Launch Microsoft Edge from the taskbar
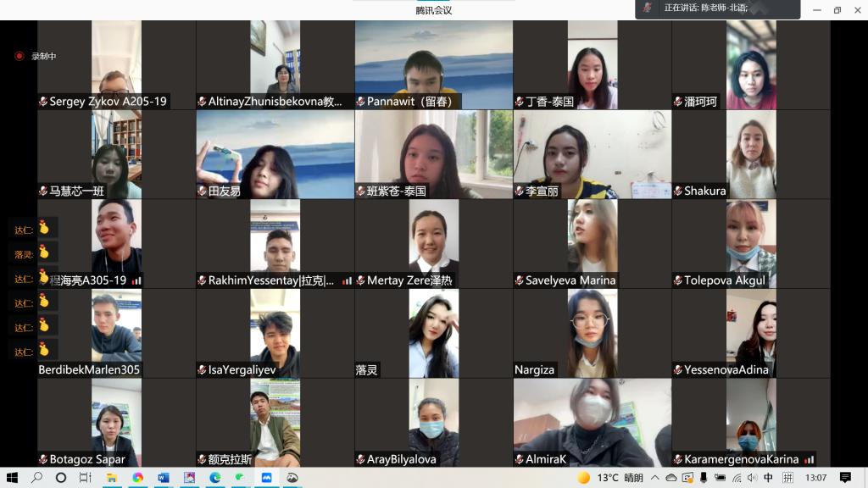This screenshot has height=488, width=868. [215, 478]
